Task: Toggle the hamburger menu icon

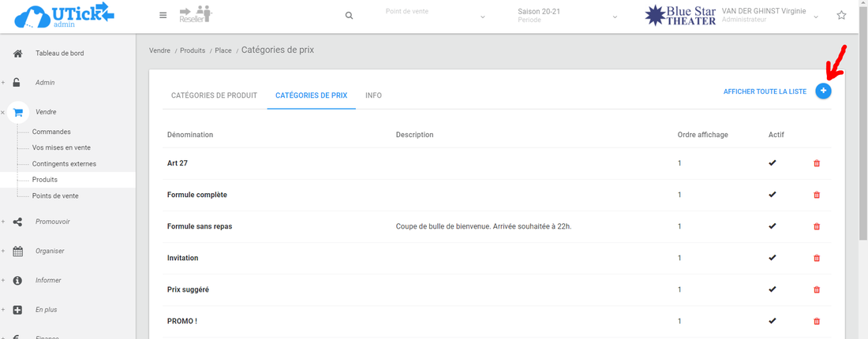Action: tap(163, 16)
